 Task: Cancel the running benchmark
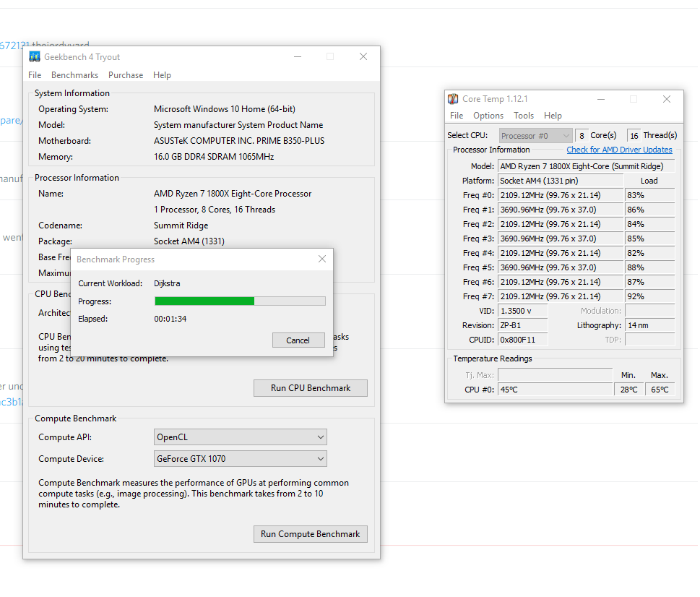(x=298, y=340)
